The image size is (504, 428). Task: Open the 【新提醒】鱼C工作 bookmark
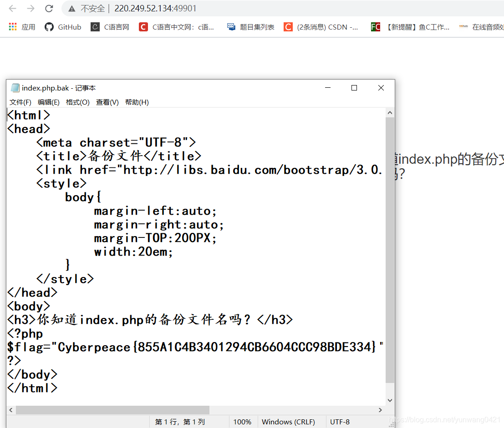410,27
